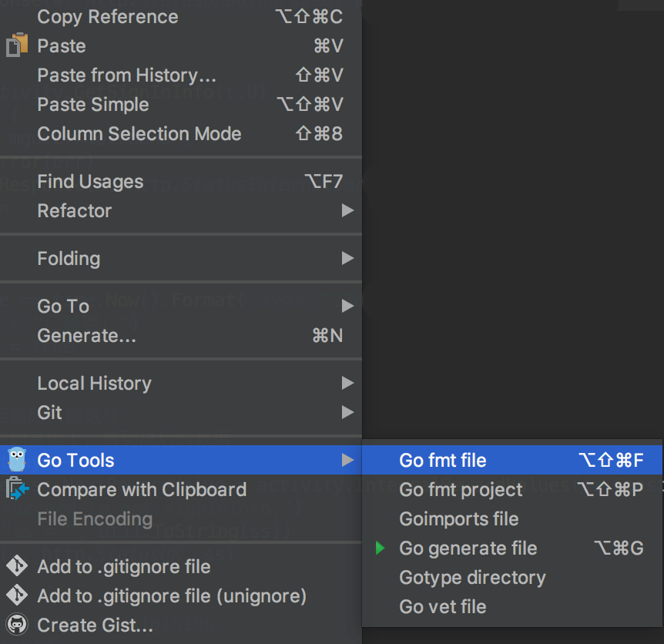Viewport: 664px width, 644px height.
Task: Open the Local History submenu arrow
Action: [x=347, y=383]
